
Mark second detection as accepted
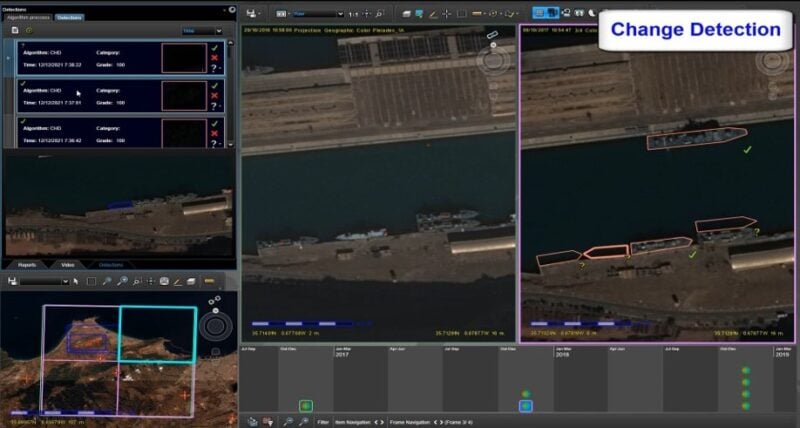point(214,85)
